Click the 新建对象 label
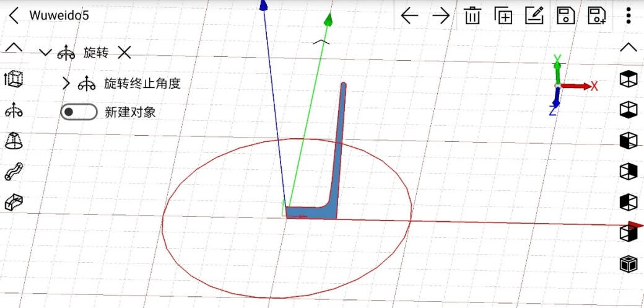The height and width of the screenshot is (308, 644). 130,112
